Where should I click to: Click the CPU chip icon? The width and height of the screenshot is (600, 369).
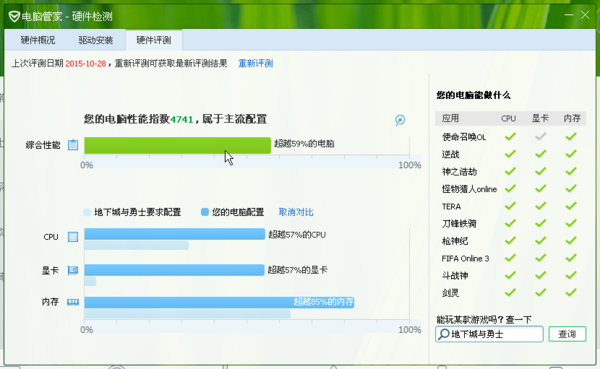click(73, 237)
